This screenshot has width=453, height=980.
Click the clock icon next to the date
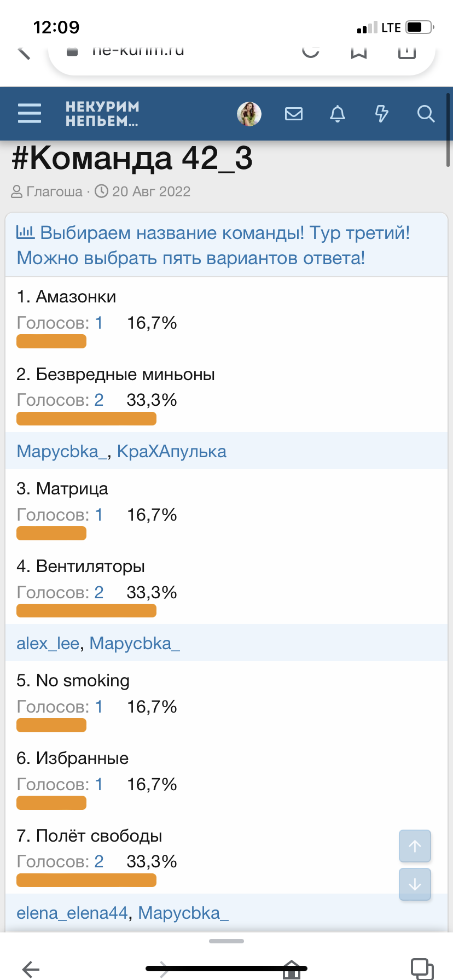point(102,191)
